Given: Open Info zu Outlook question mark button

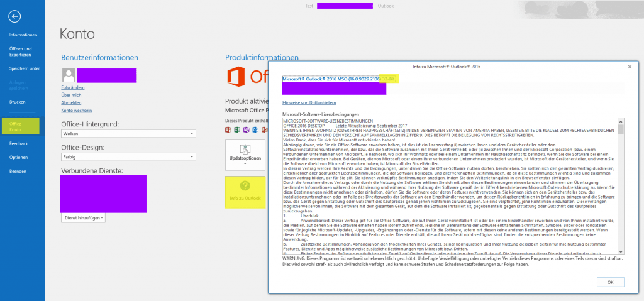Looking at the screenshot, I should click(245, 192).
